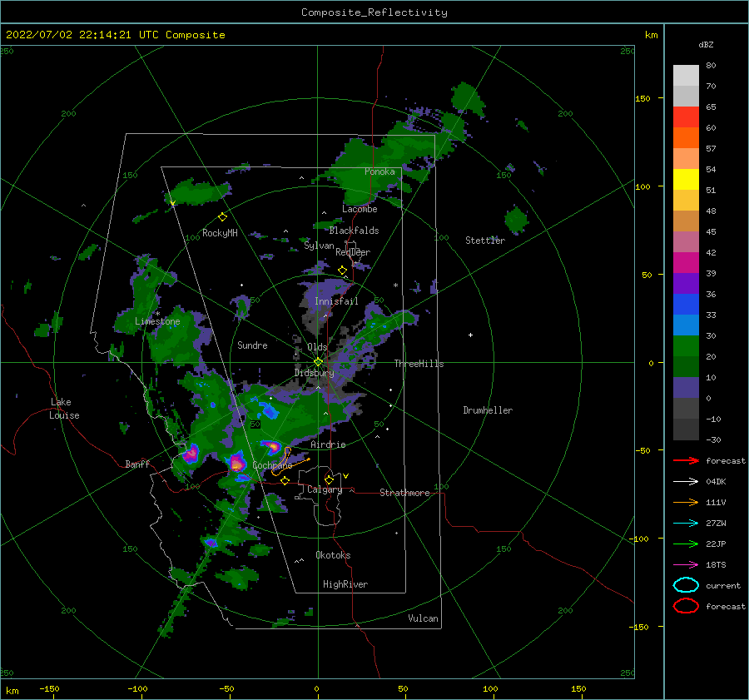The height and width of the screenshot is (700, 749).
Task: Click the green 22JP arrow in legend
Action: click(686, 544)
